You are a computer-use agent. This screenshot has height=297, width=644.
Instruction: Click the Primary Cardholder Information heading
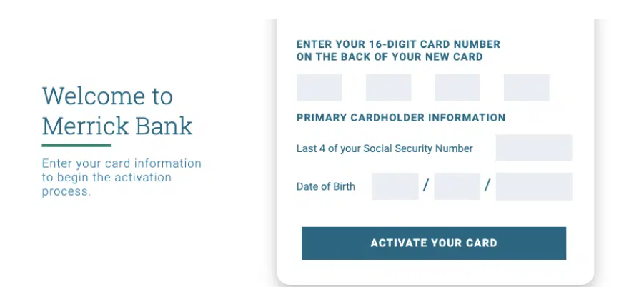(400, 118)
